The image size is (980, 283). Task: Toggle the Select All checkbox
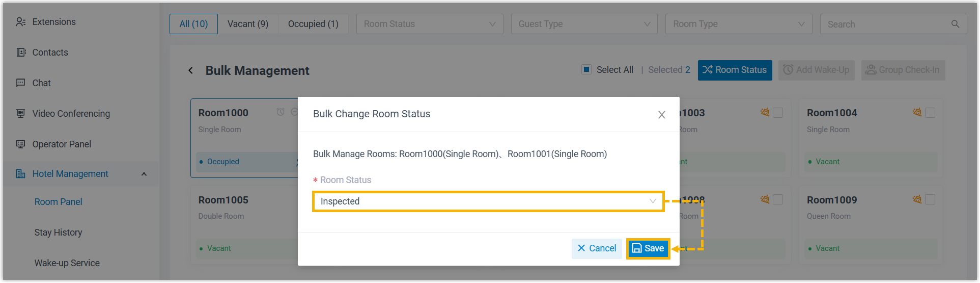point(586,69)
